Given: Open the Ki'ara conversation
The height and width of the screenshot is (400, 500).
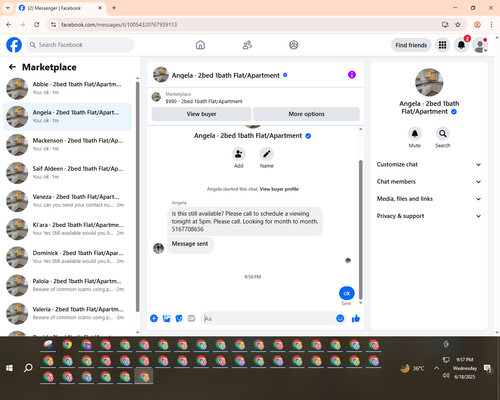Looking at the screenshot, I should pyautogui.click(x=67, y=229).
